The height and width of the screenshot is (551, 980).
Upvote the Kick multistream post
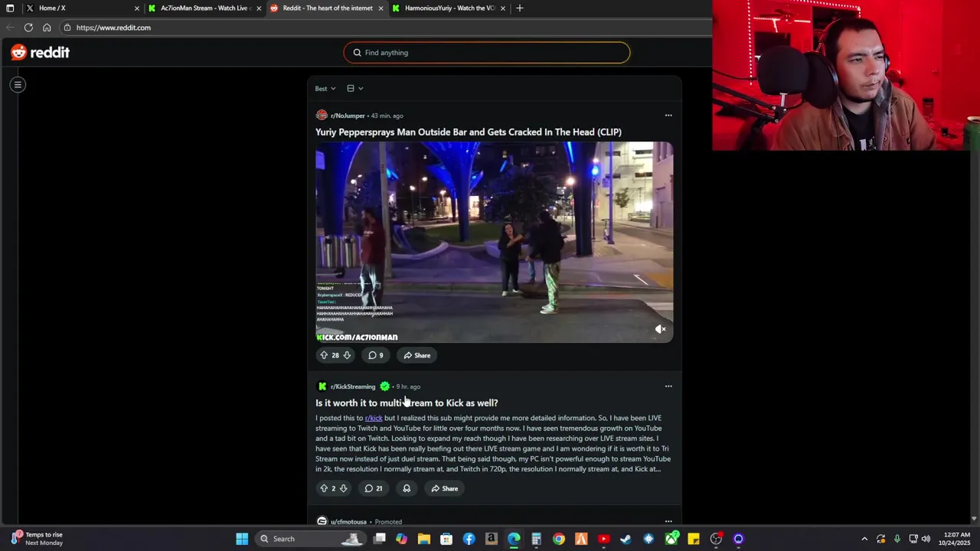click(x=324, y=488)
